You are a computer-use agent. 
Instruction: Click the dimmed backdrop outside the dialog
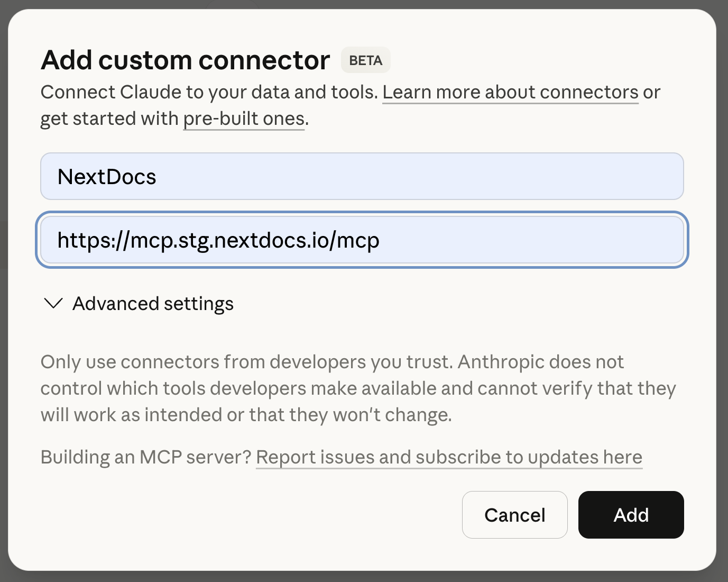[x=722, y=291]
